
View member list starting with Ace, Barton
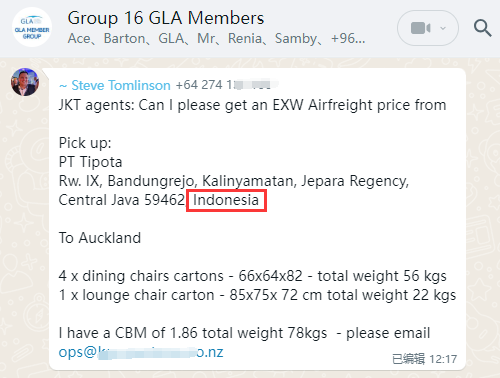click(216, 39)
